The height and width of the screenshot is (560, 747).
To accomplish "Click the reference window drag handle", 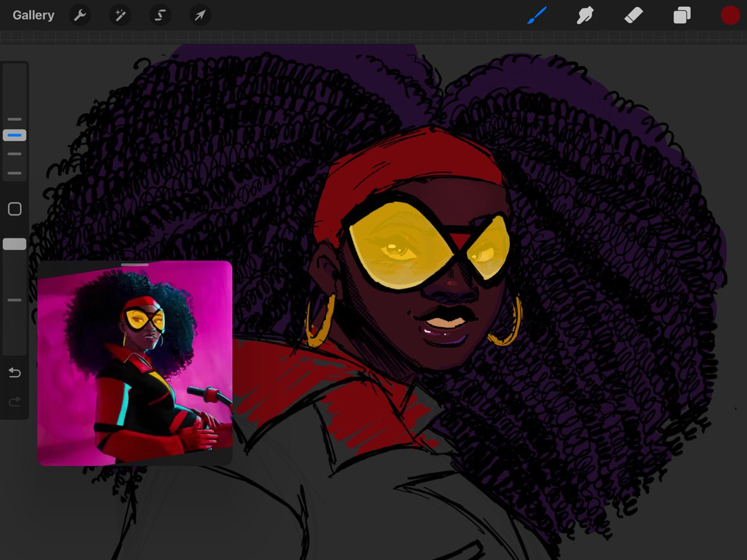I will pos(135,264).
